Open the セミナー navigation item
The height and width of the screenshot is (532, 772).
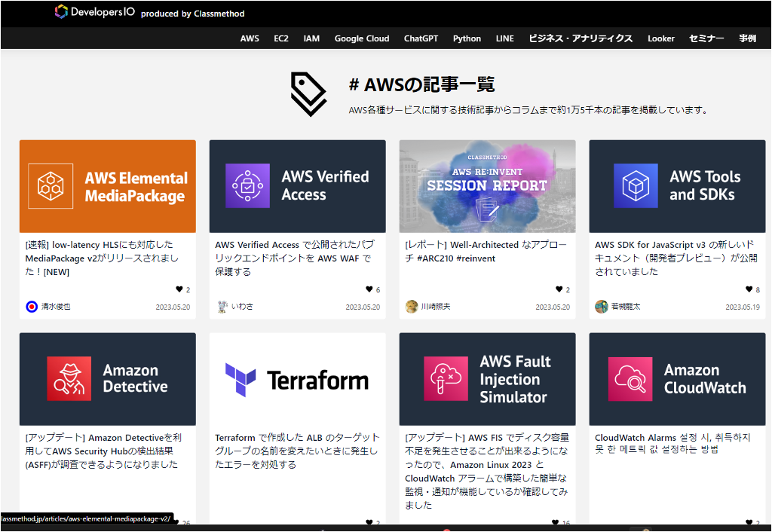[706, 38]
